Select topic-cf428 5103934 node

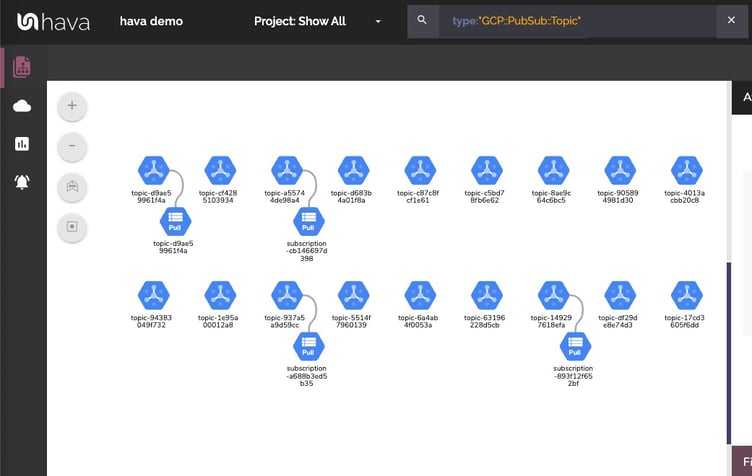coord(220,170)
